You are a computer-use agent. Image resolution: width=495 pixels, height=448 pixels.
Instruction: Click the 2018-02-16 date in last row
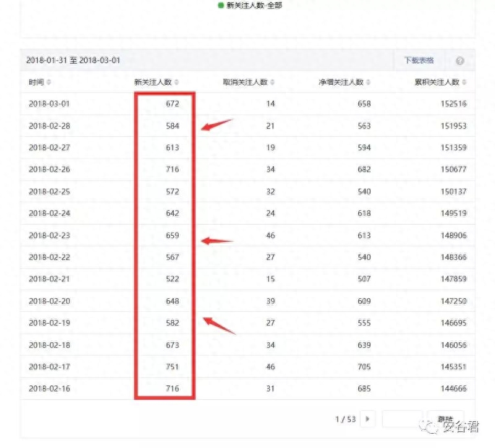[49, 389]
